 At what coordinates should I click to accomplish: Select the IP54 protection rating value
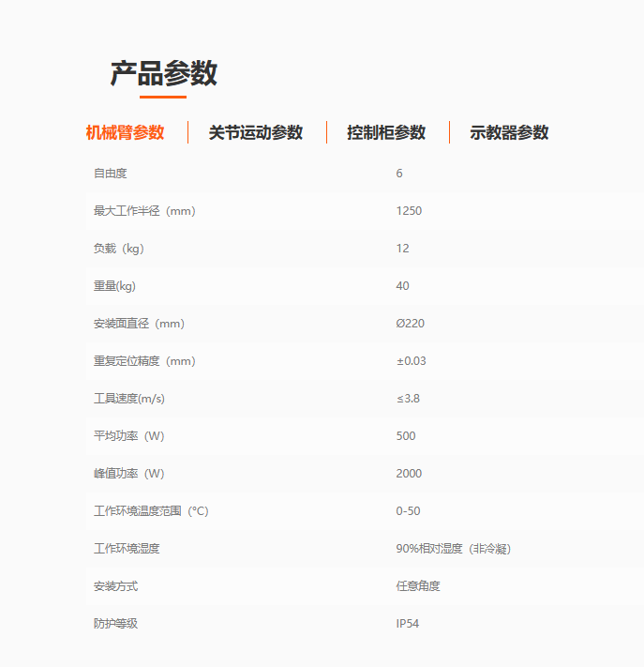click(x=409, y=624)
